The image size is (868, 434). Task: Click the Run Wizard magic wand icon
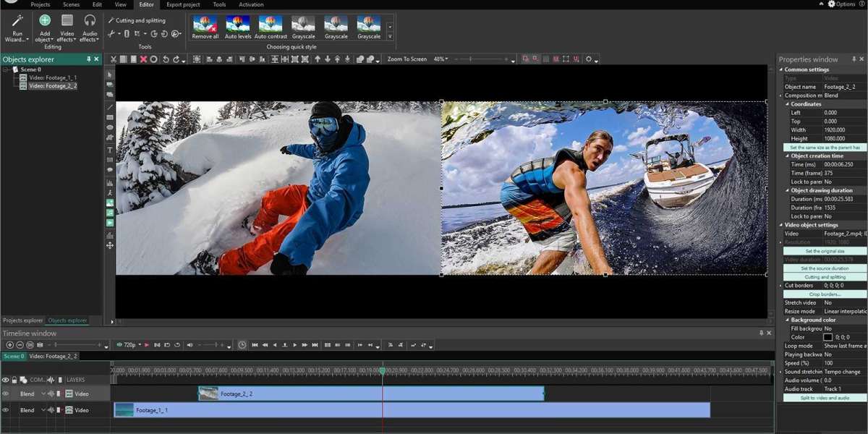coord(17,20)
